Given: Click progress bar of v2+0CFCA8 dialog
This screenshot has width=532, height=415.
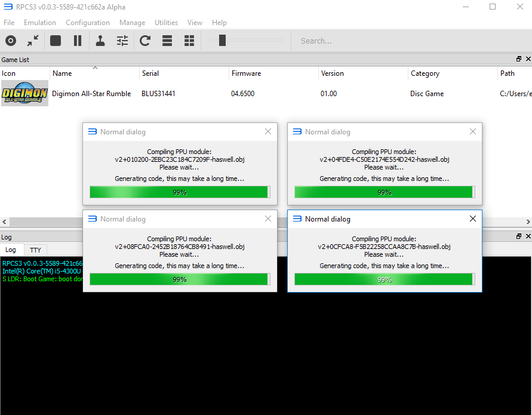Looking at the screenshot, I should (385, 279).
